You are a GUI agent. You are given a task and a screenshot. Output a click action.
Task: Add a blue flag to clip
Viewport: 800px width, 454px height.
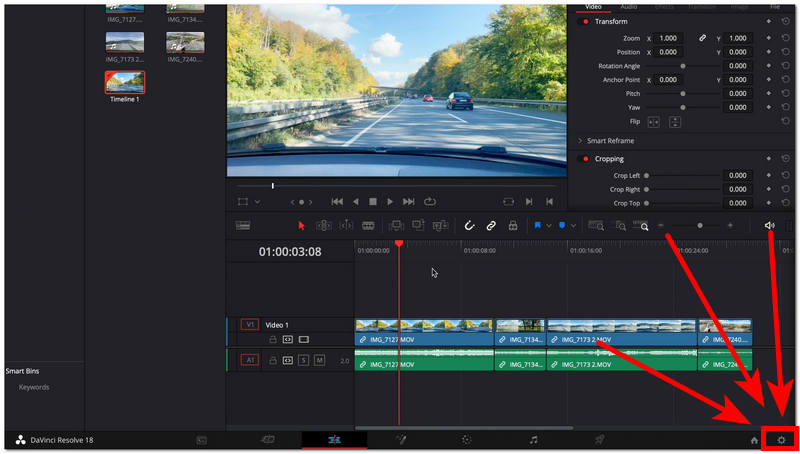pos(537,225)
